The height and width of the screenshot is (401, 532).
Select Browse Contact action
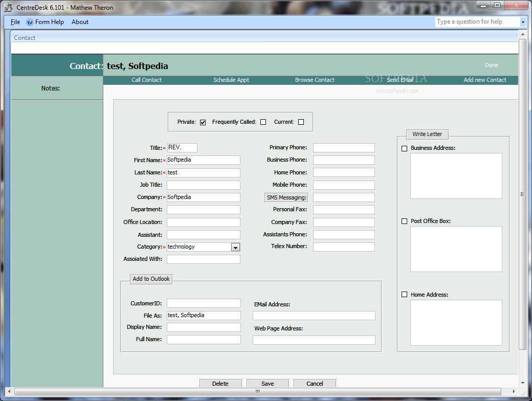coord(315,80)
